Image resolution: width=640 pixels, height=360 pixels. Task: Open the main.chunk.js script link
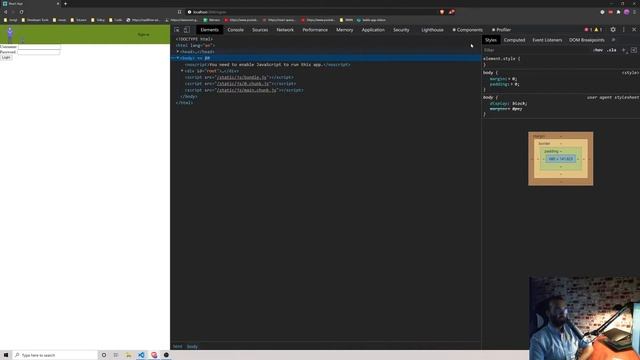pyautogui.click(x=247, y=90)
